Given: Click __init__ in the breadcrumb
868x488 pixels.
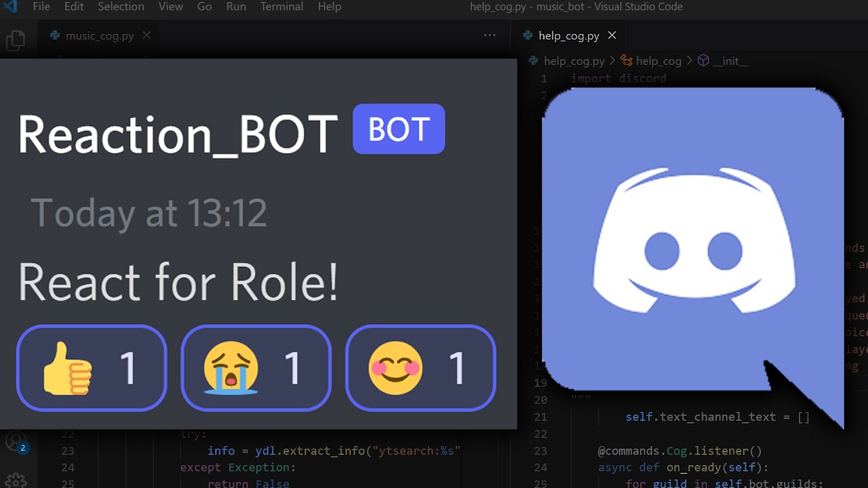Looking at the screenshot, I should (724, 61).
